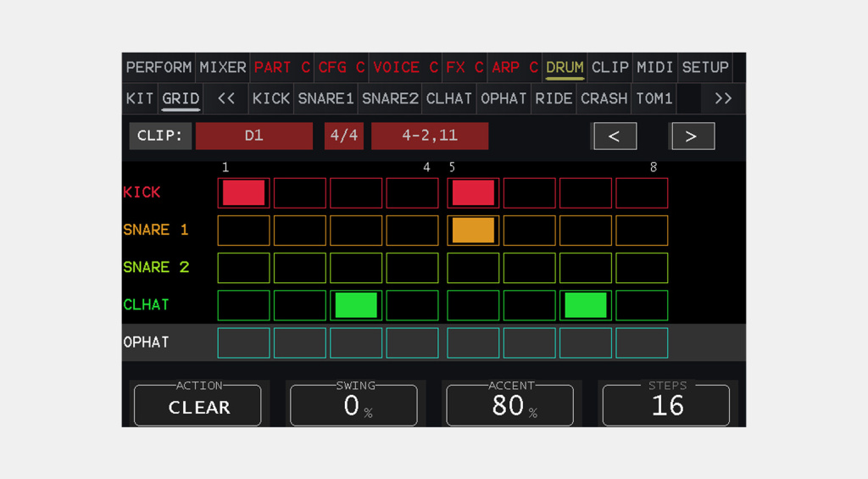Image resolution: width=868 pixels, height=479 pixels.
Task: Change the STEPS 16 value
Action: click(666, 405)
